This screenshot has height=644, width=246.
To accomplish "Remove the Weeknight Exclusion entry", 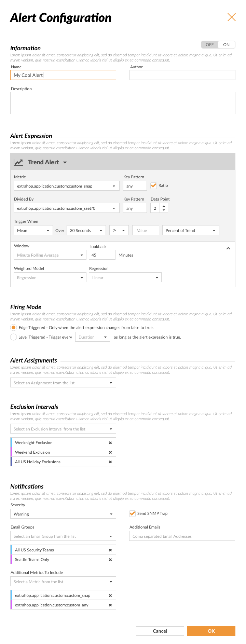I will (110, 443).
